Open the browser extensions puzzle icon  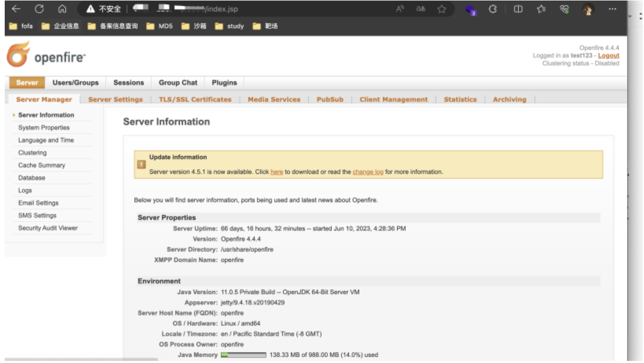point(493,9)
